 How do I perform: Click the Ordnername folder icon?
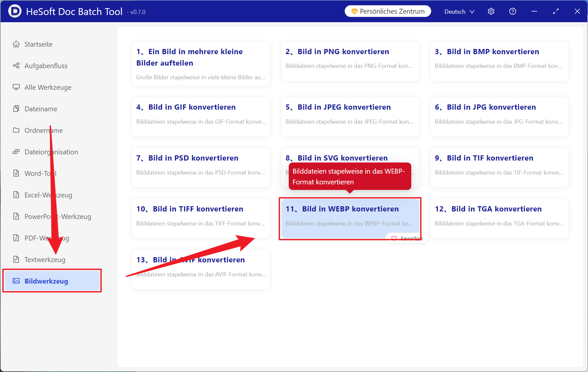click(x=16, y=130)
